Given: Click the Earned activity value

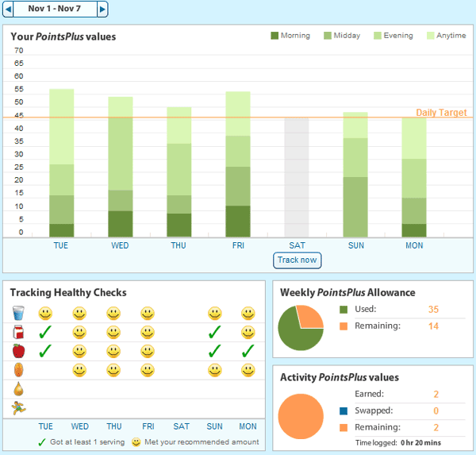Looking at the screenshot, I should click(x=436, y=394).
